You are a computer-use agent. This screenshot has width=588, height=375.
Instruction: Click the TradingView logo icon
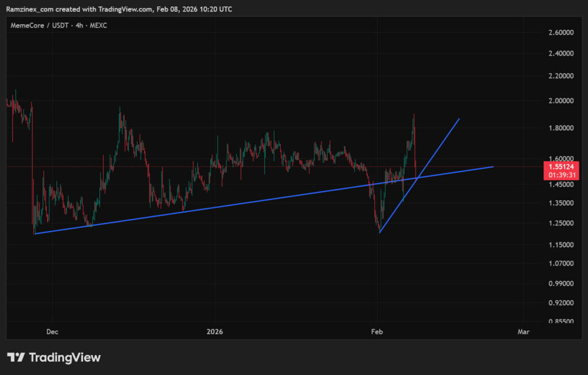tap(16, 357)
